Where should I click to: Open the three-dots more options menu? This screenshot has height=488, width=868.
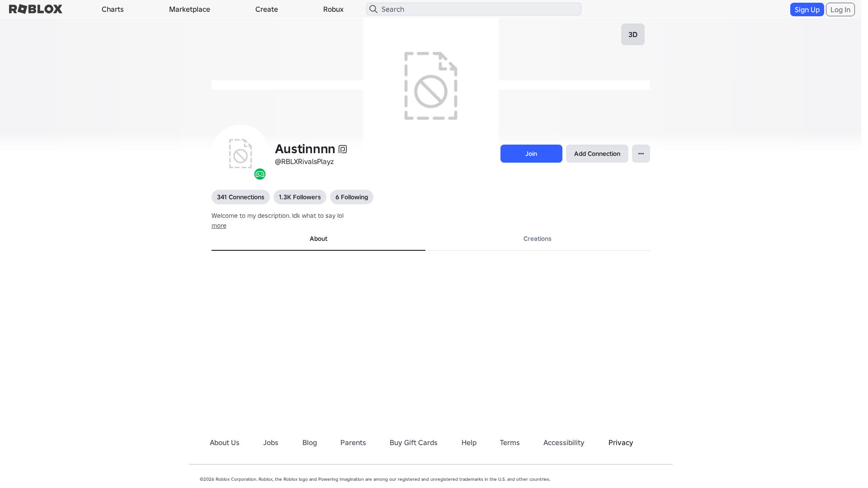pyautogui.click(x=641, y=154)
